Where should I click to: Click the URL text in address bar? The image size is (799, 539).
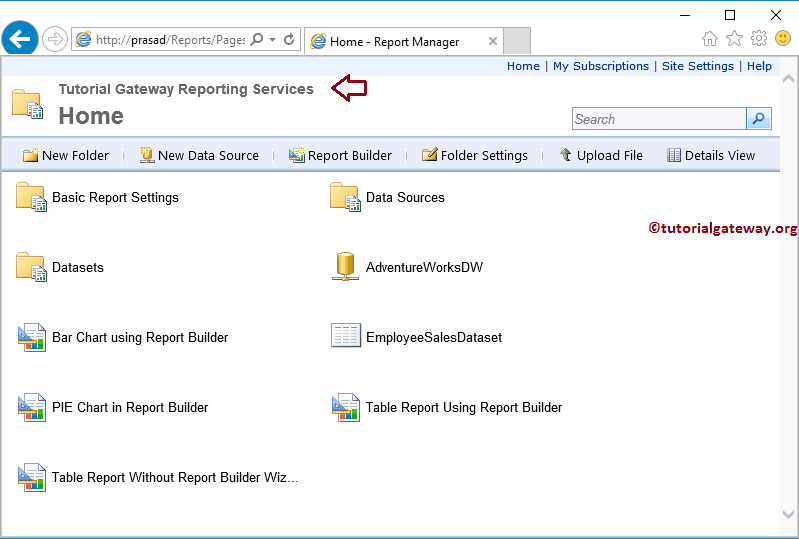pos(170,40)
